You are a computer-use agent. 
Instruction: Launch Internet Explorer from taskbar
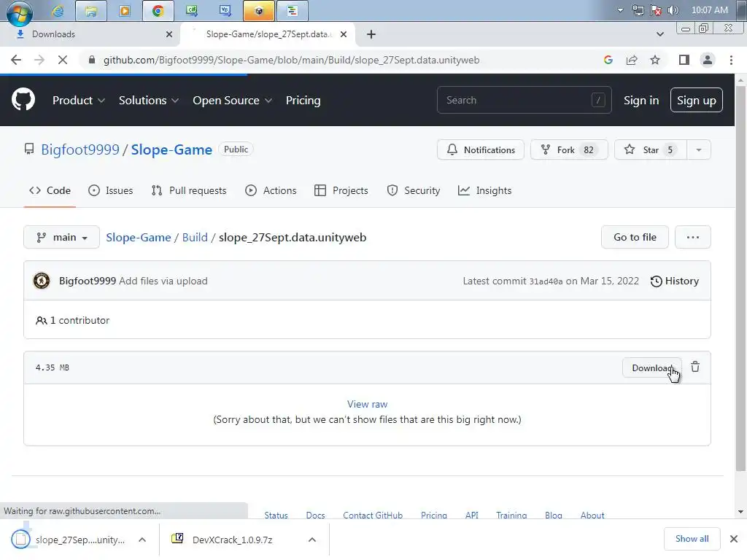(58, 10)
